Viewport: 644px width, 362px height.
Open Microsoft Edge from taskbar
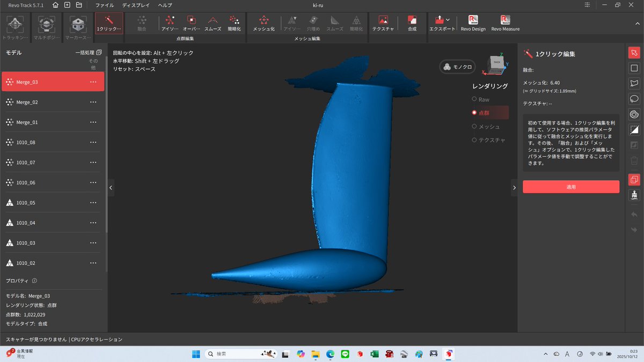click(x=331, y=354)
